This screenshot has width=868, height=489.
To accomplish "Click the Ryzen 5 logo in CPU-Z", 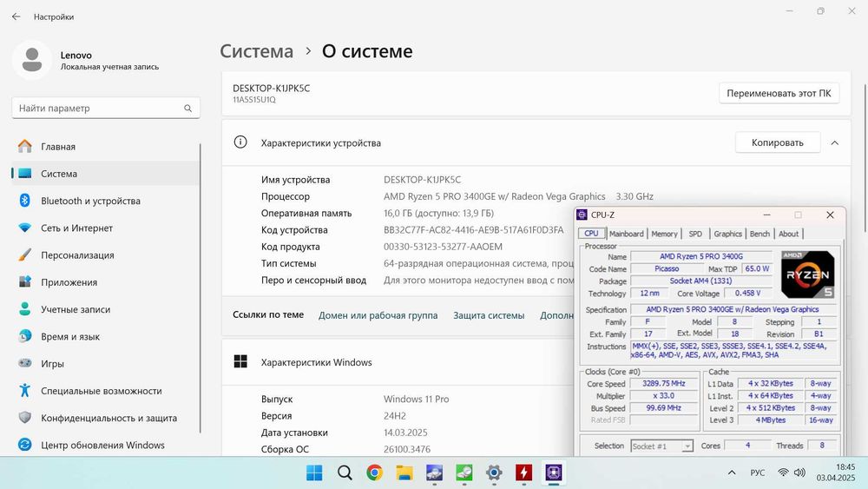I will [x=807, y=274].
